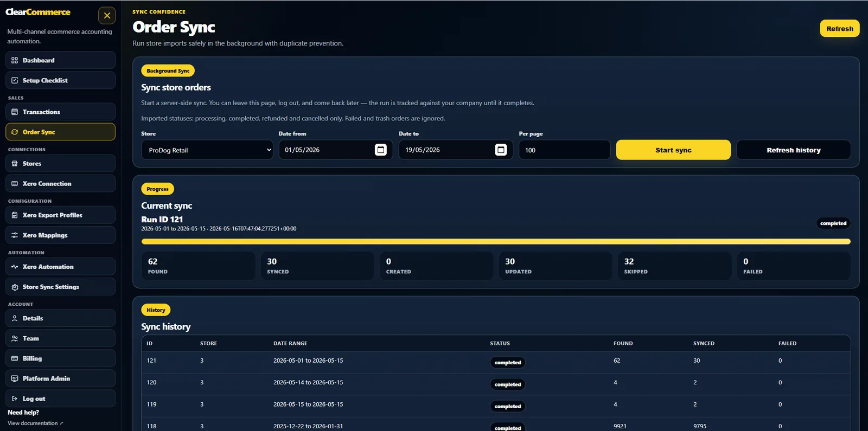
Task: Click the 62 FOUND stat card
Action: click(199, 266)
